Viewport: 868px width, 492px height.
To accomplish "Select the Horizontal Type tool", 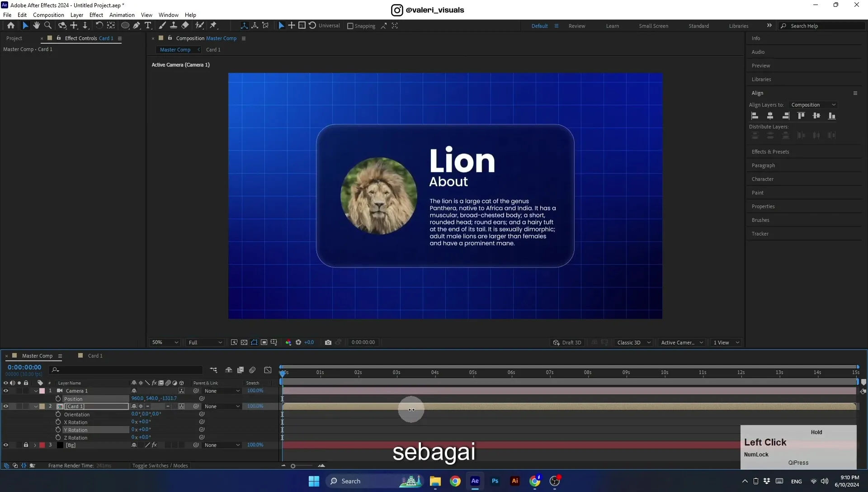I will [148, 26].
